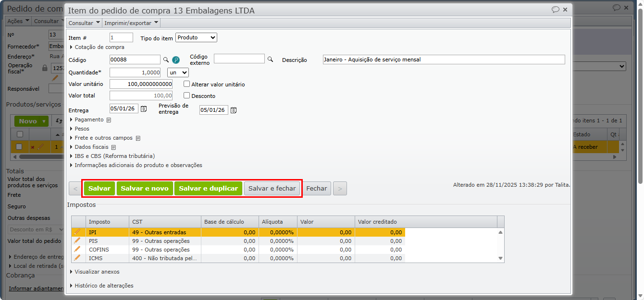Click green Novo button in background window

[31, 121]
